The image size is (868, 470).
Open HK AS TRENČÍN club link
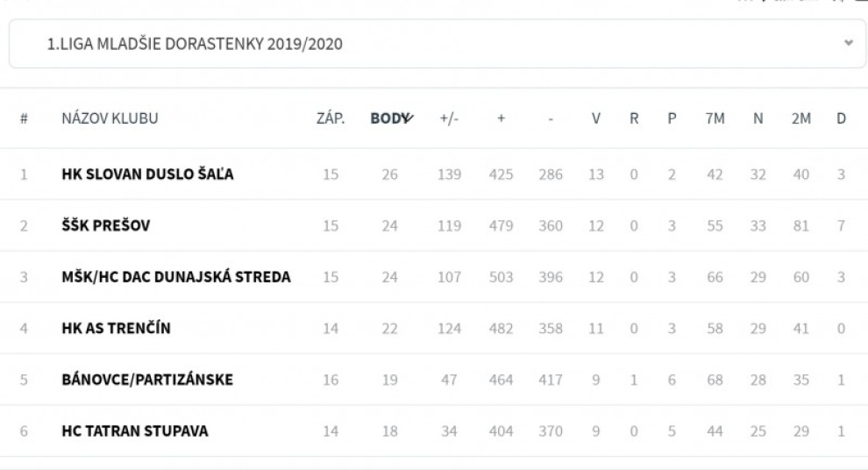pyautogui.click(x=116, y=329)
